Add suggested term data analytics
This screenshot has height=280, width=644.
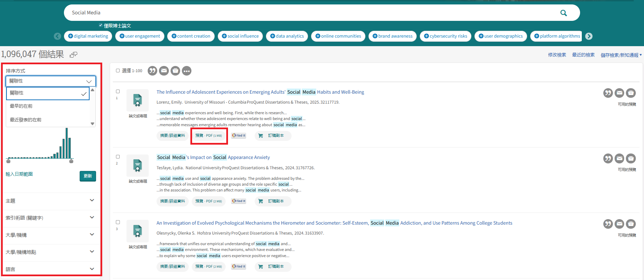tap(287, 36)
